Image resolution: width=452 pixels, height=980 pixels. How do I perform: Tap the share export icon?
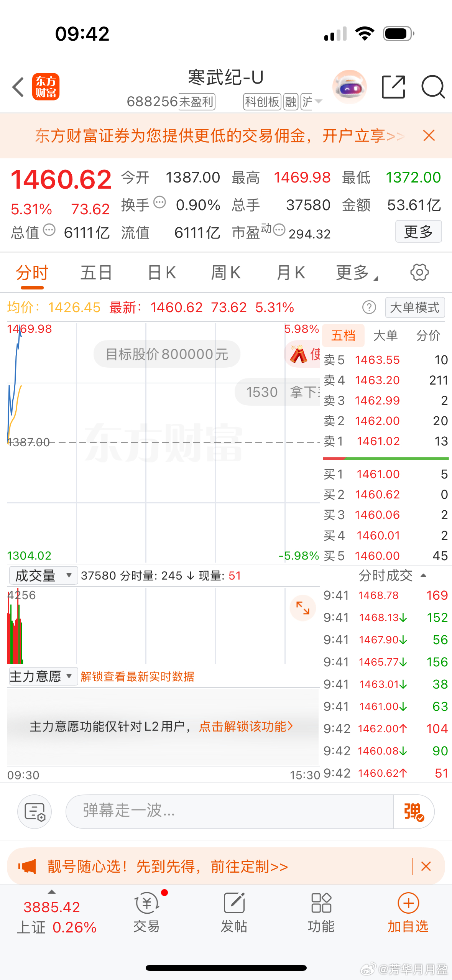(x=393, y=87)
